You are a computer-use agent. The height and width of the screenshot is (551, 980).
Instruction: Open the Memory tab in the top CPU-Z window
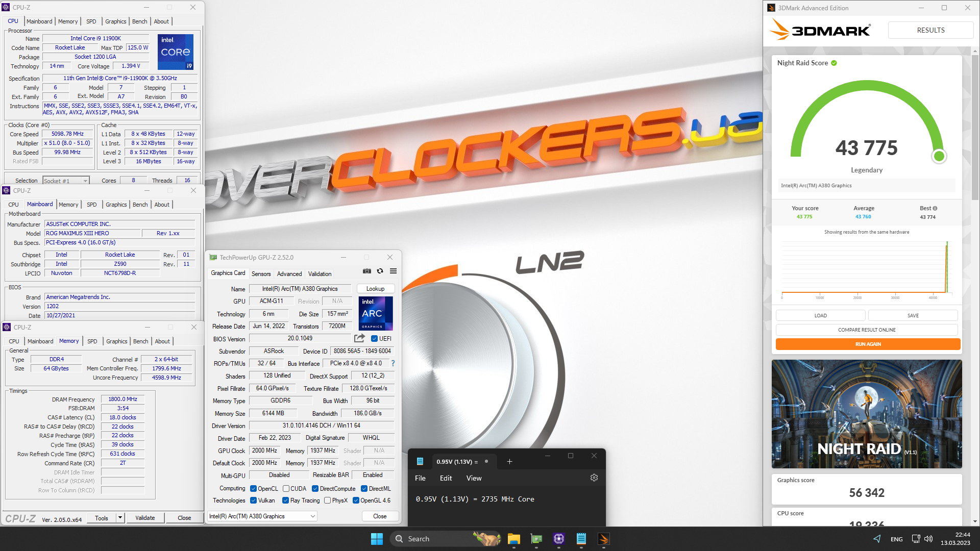[x=68, y=21]
